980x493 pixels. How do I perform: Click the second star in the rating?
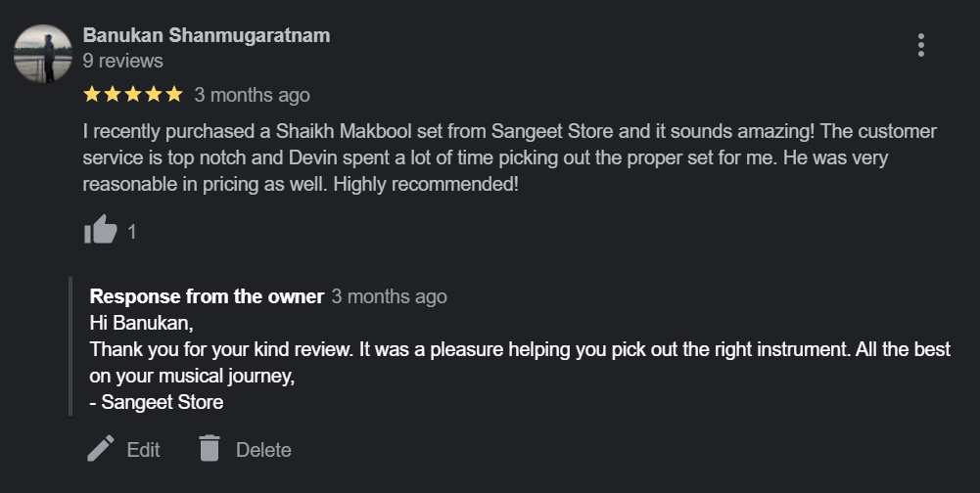(x=113, y=95)
